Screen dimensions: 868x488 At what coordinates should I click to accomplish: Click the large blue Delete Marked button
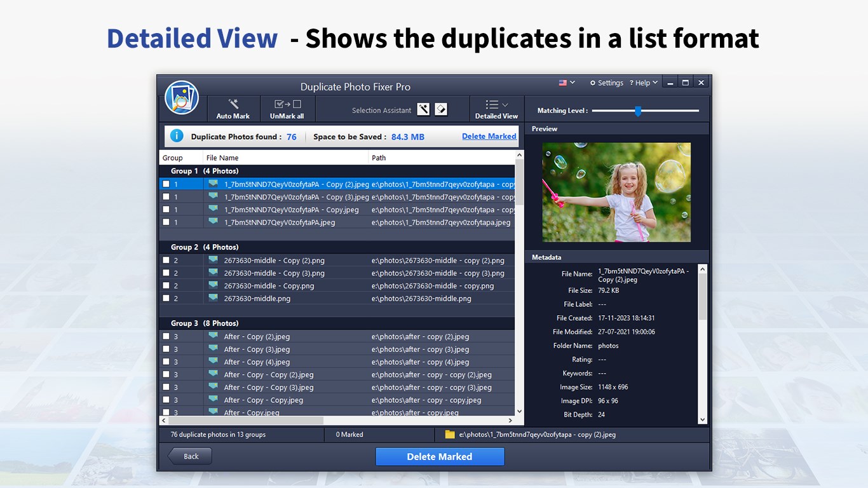pos(440,456)
